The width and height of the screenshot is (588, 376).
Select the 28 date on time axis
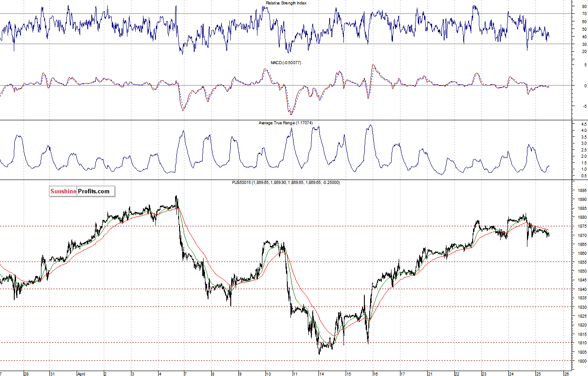point(26,374)
